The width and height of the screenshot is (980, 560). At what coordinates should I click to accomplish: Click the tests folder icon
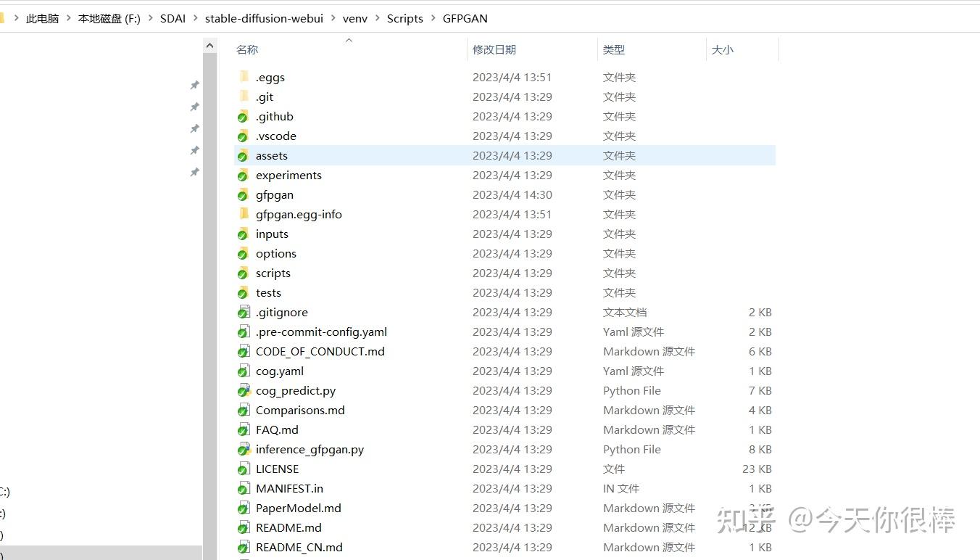tap(244, 292)
